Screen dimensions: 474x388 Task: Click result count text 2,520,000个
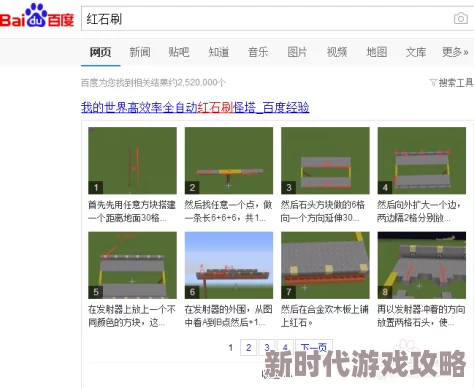pyautogui.click(x=201, y=82)
